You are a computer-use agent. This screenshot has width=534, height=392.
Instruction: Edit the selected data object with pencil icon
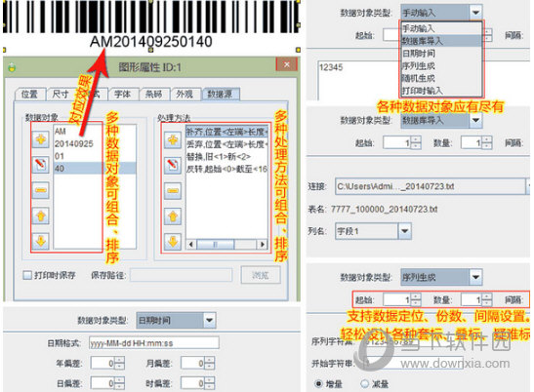(41, 165)
